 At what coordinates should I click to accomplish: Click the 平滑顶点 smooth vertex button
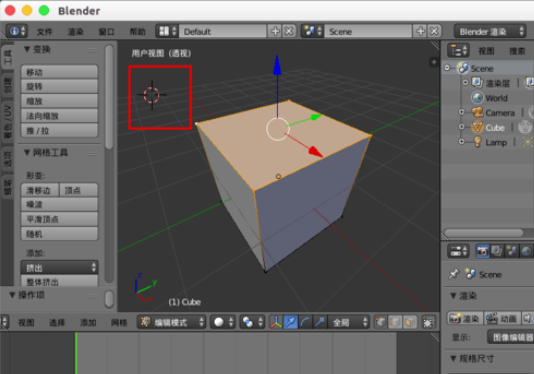(59, 219)
